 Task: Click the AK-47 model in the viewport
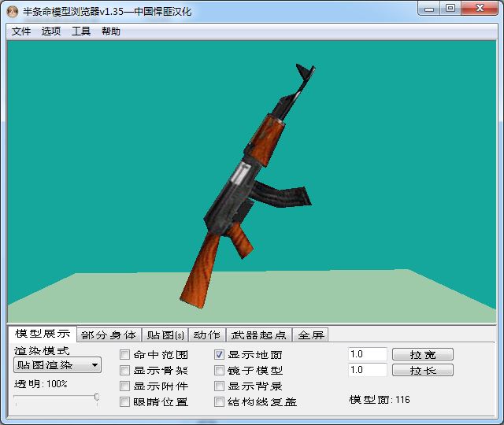[x=247, y=187]
